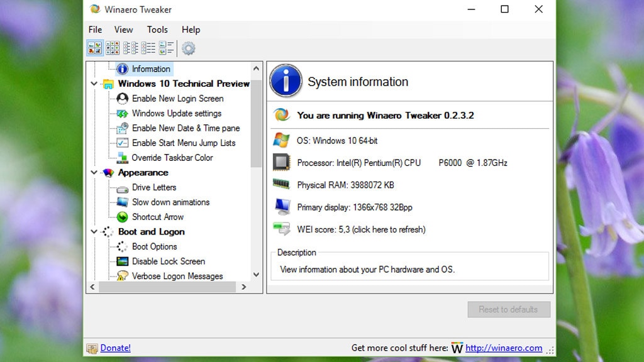644x362 pixels.
Task: Click the donate icon in status bar
Action: pos(92,348)
